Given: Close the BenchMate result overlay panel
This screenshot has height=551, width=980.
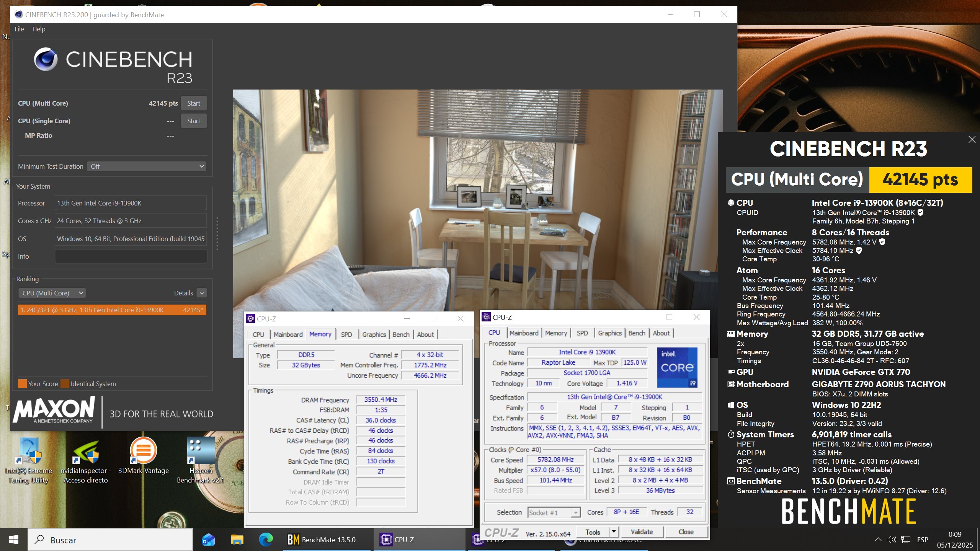Looking at the screenshot, I should point(972,140).
